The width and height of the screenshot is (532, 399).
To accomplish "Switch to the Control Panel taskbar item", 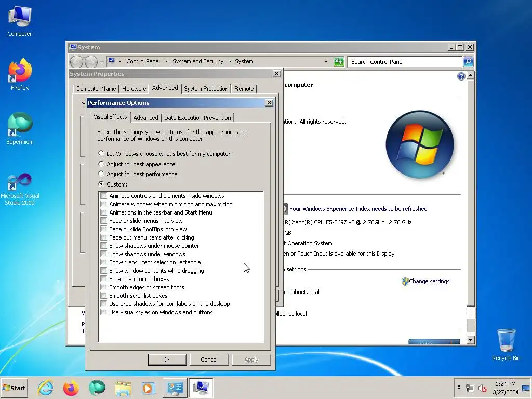I will point(175,388).
